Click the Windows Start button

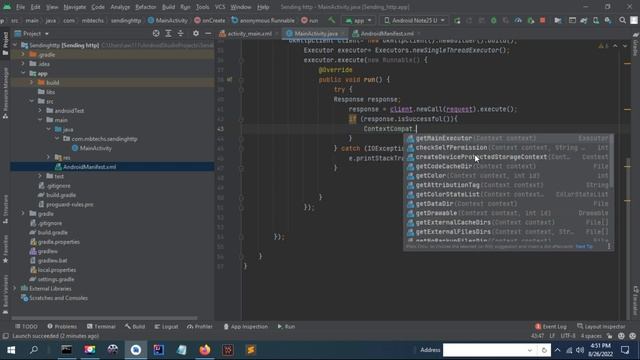coord(11,350)
